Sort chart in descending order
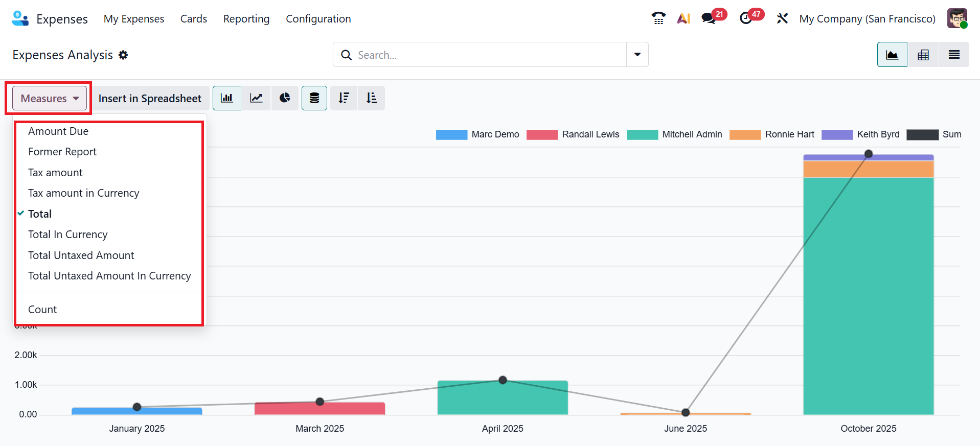The width and height of the screenshot is (980, 446). (344, 98)
